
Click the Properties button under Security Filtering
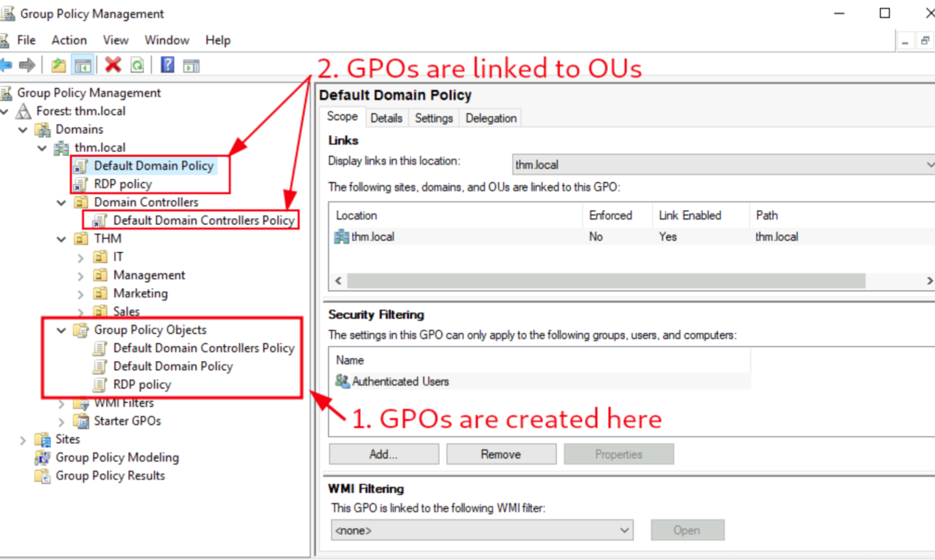click(619, 454)
